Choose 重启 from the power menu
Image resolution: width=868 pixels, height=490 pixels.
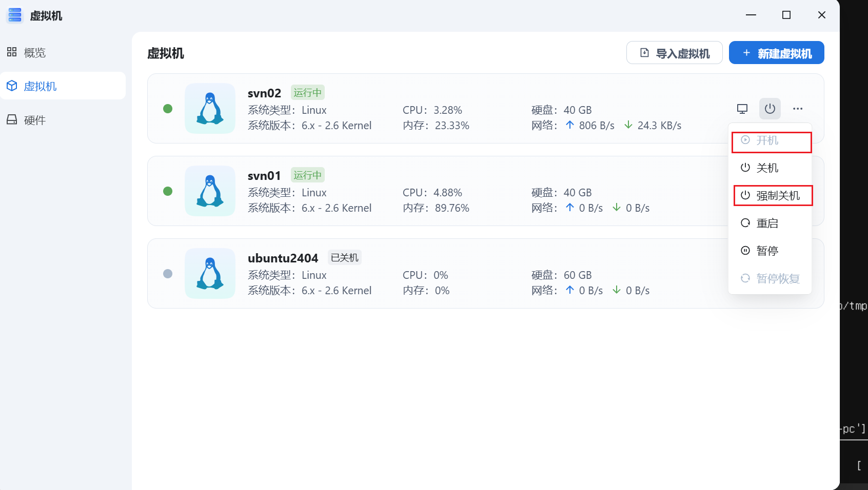[770, 223]
